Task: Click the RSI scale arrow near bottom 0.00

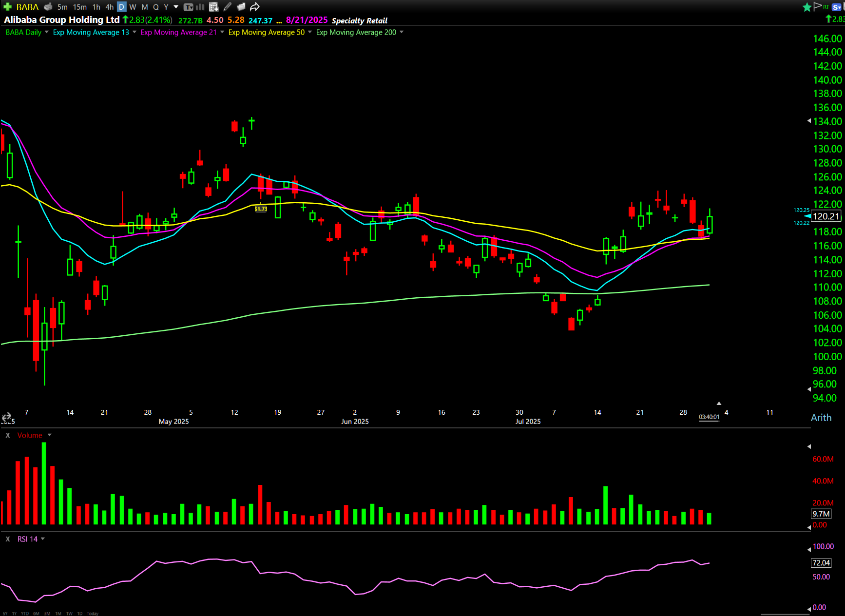Action: pyautogui.click(x=809, y=609)
